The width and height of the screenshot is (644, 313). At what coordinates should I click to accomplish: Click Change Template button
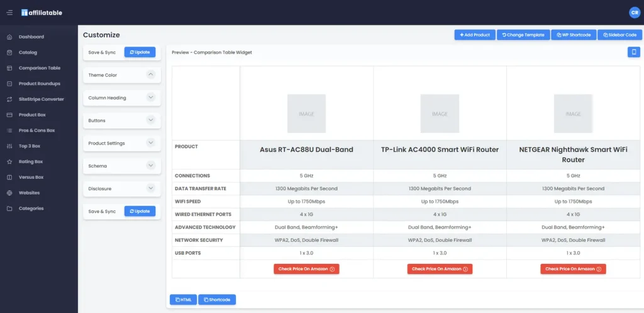click(x=523, y=35)
